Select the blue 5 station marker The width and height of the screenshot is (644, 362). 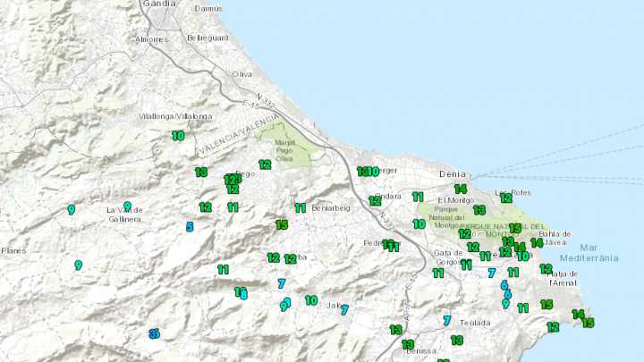(189, 227)
